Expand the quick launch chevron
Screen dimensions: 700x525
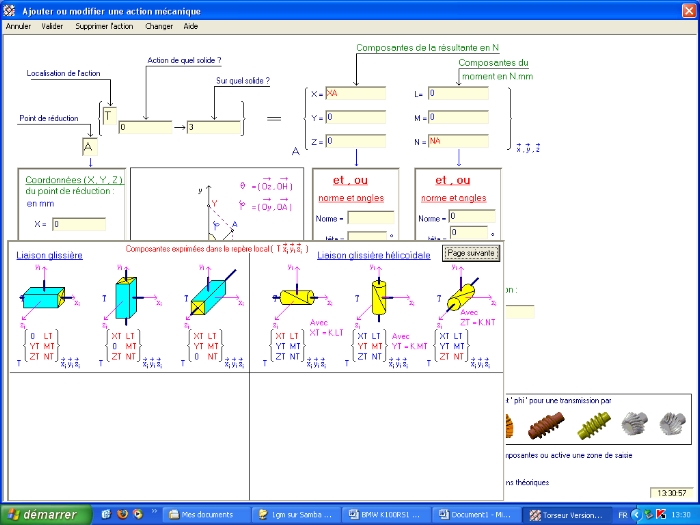tap(154, 512)
